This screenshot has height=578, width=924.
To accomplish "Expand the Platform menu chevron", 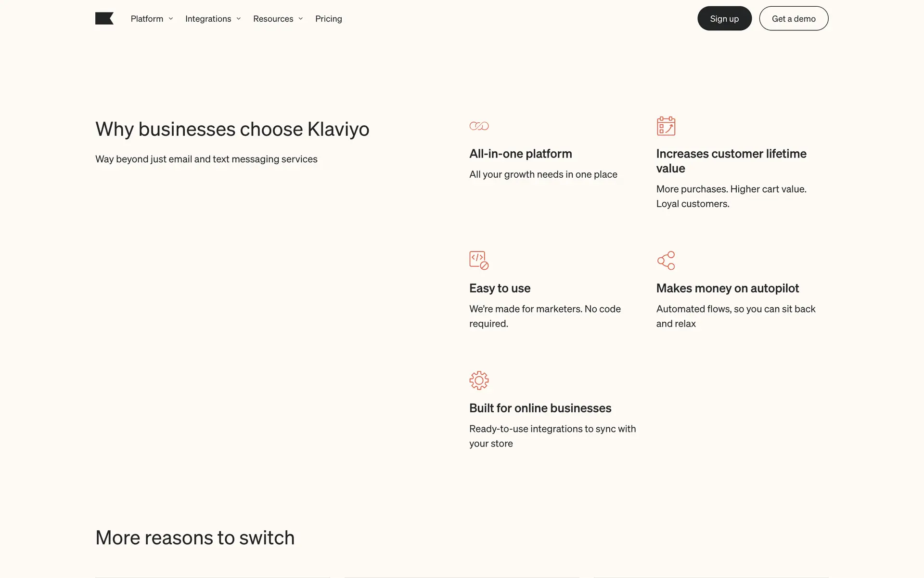I will (x=171, y=19).
